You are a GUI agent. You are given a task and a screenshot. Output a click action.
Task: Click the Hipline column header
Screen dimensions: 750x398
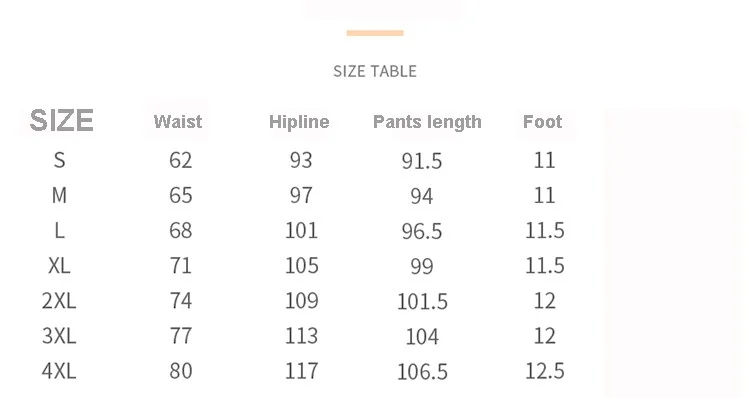299,122
